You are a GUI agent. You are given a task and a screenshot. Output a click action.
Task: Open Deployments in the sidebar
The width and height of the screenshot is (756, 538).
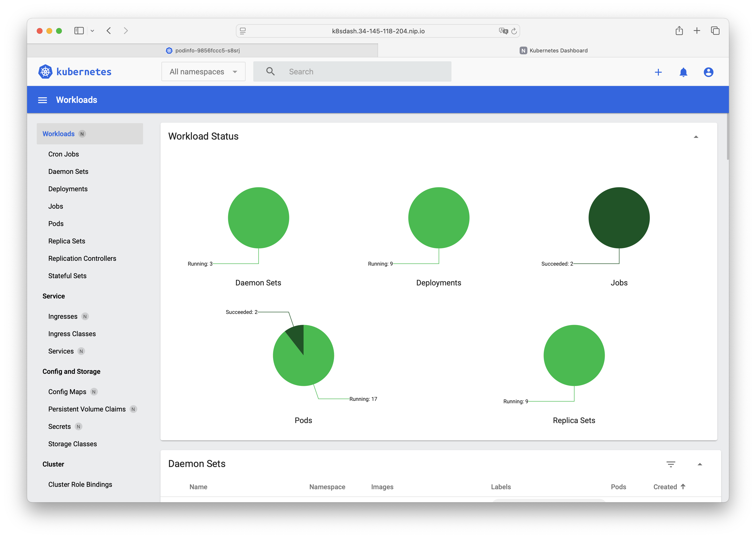(68, 189)
